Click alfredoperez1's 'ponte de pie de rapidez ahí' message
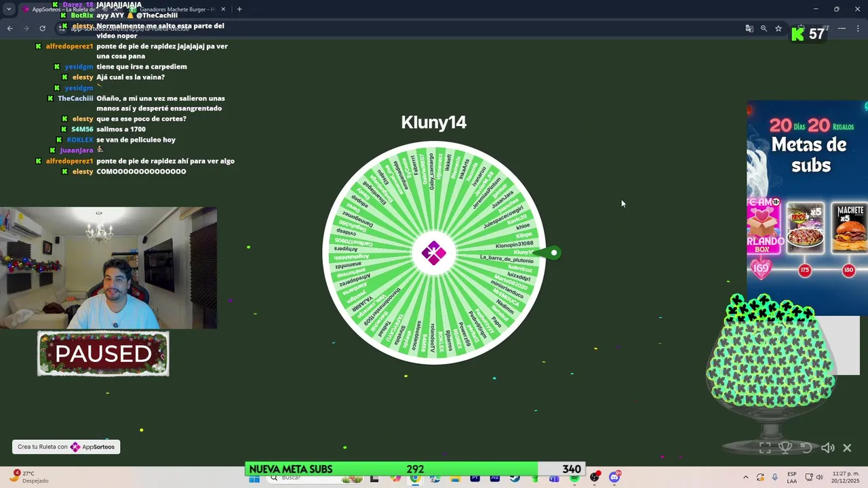868x488 pixels. 165,161
